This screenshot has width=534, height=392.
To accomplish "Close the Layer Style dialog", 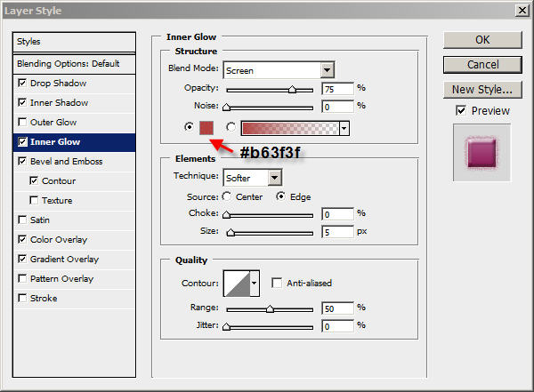I will 522,11.
